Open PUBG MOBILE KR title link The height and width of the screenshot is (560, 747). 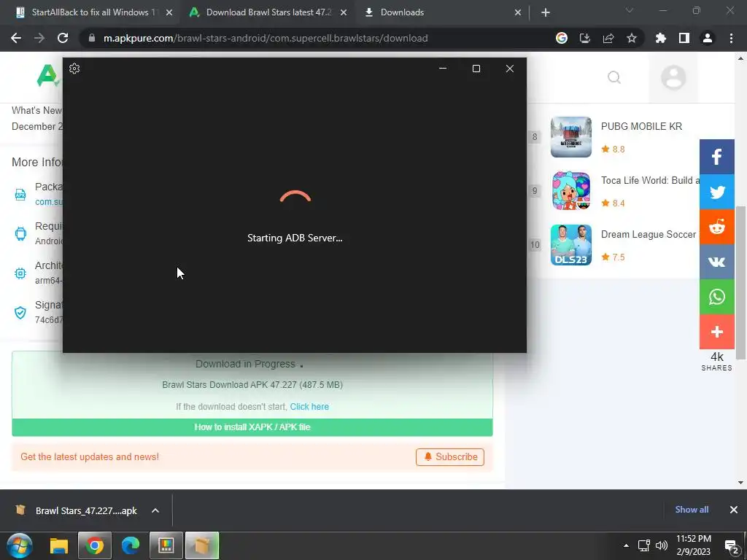641,126
